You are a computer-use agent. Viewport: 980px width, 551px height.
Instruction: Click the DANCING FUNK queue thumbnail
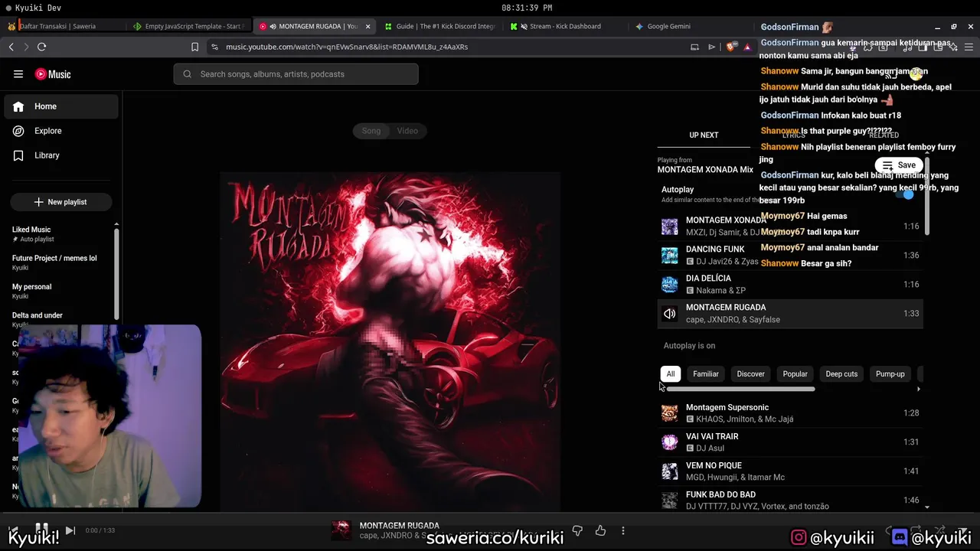pyautogui.click(x=670, y=256)
